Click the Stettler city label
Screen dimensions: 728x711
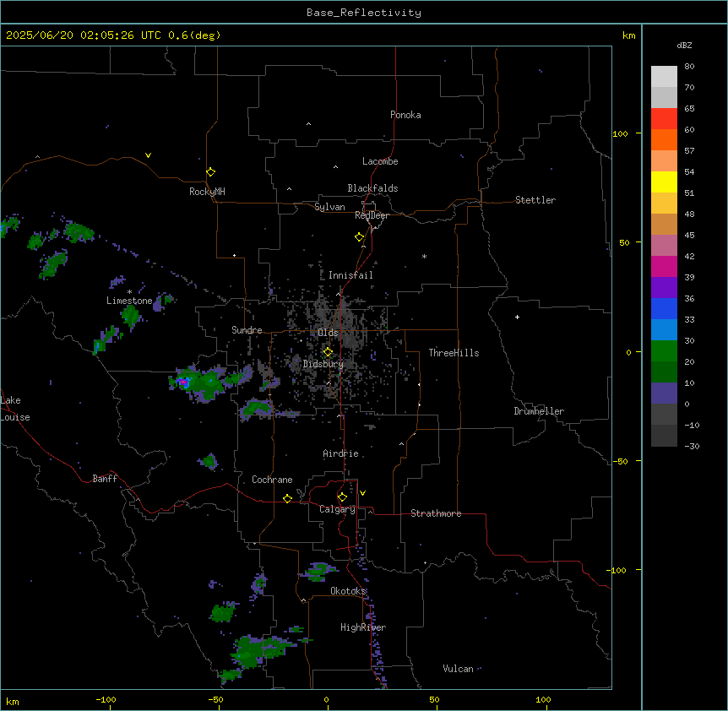coord(535,200)
